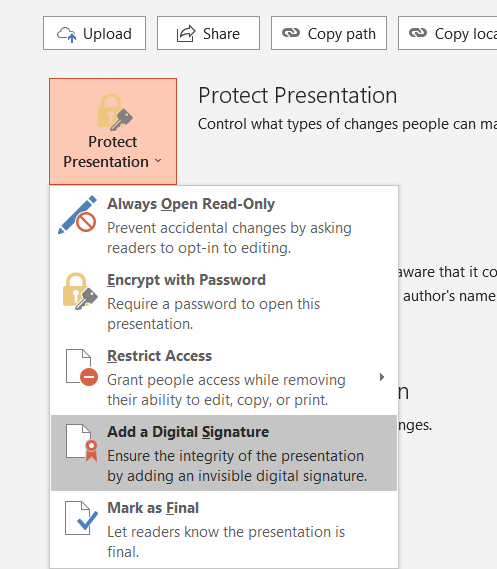Click the ribbon certificate Digital Signature icon

(x=82, y=443)
